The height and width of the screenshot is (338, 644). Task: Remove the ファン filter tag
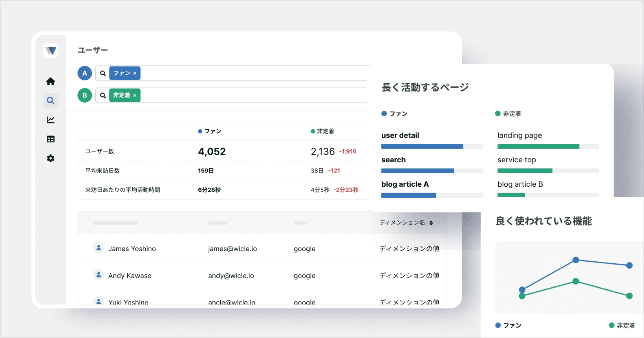tap(135, 73)
